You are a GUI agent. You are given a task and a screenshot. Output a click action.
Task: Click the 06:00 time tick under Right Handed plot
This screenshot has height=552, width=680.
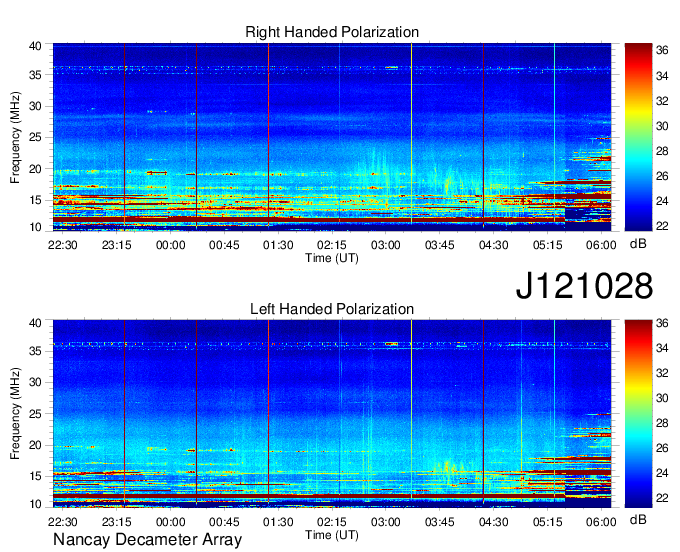(x=601, y=245)
